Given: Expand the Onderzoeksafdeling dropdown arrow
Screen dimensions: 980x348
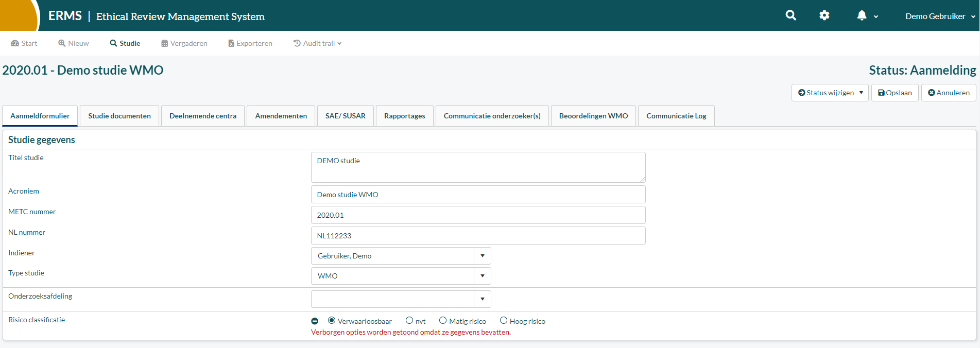Looking at the screenshot, I should 483,299.
